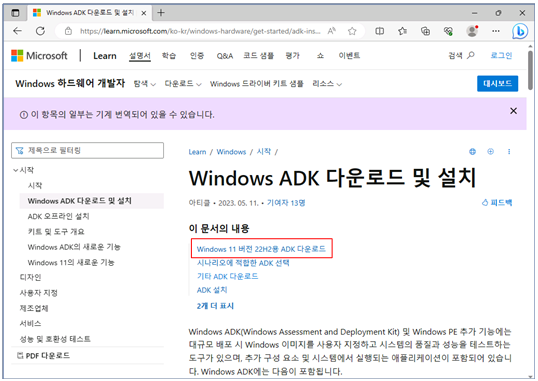Open the user profile icon
Screen dimensions: 538x381
pos(472,31)
